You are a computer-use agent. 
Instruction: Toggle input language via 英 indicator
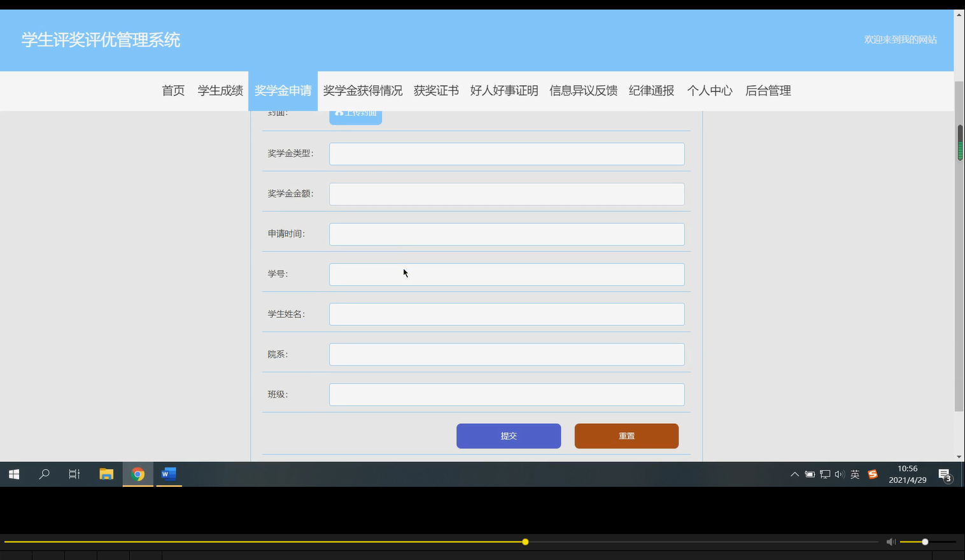point(855,474)
